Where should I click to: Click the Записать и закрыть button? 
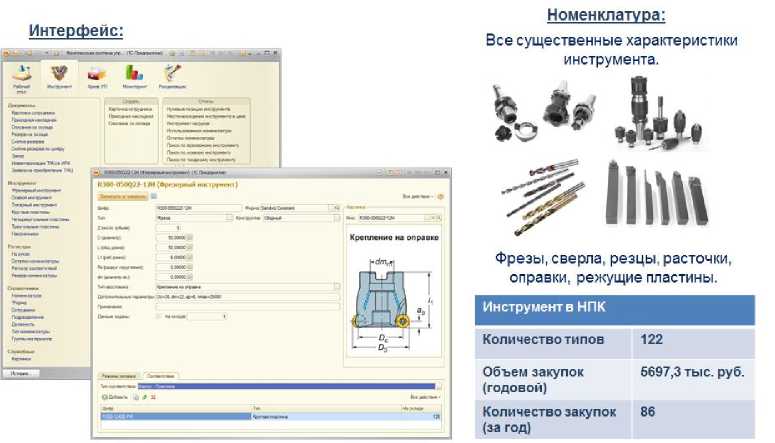pyautogui.click(x=123, y=196)
